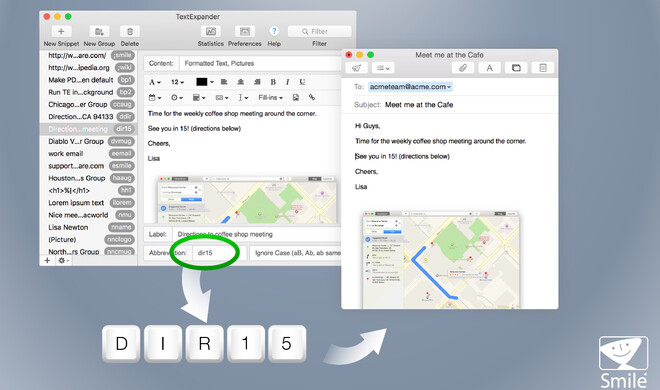Open the gear action menu below snippet list

pyautogui.click(x=64, y=260)
